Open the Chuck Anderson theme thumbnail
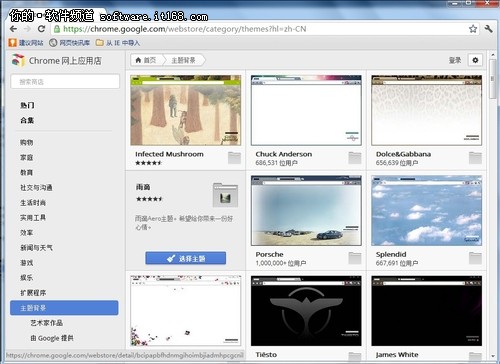Image resolution: width=500 pixels, height=364 pixels. 306,110
